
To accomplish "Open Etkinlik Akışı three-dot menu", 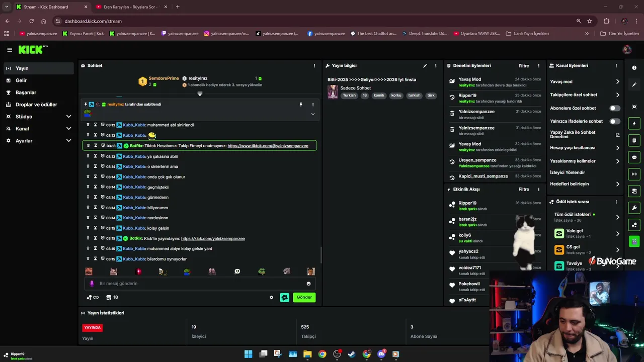I will [x=538, y=190].
